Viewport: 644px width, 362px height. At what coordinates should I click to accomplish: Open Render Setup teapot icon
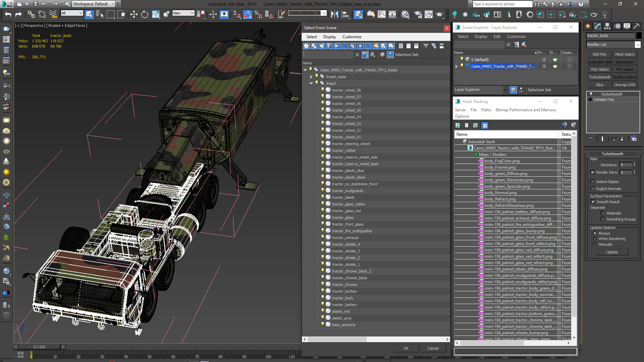pyautogui.click(x=418, y=14)
